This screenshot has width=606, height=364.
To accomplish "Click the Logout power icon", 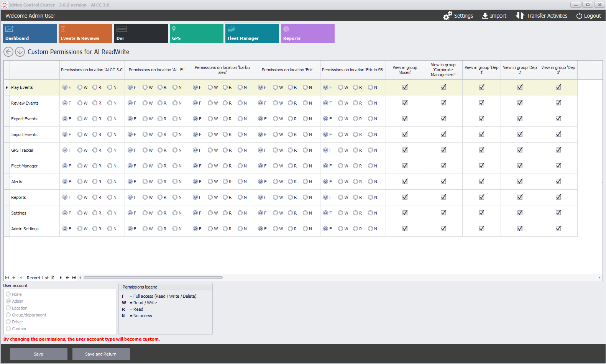I will [579, 16].
